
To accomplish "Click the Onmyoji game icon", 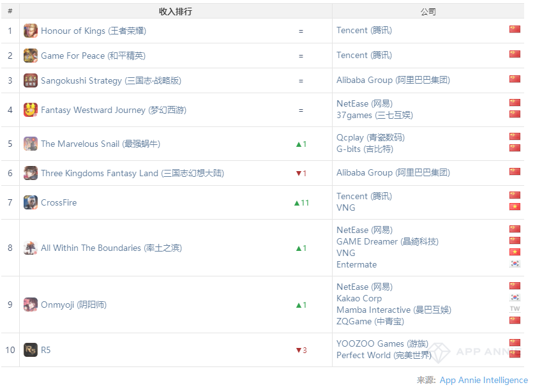I will click(x=31, y=305).
